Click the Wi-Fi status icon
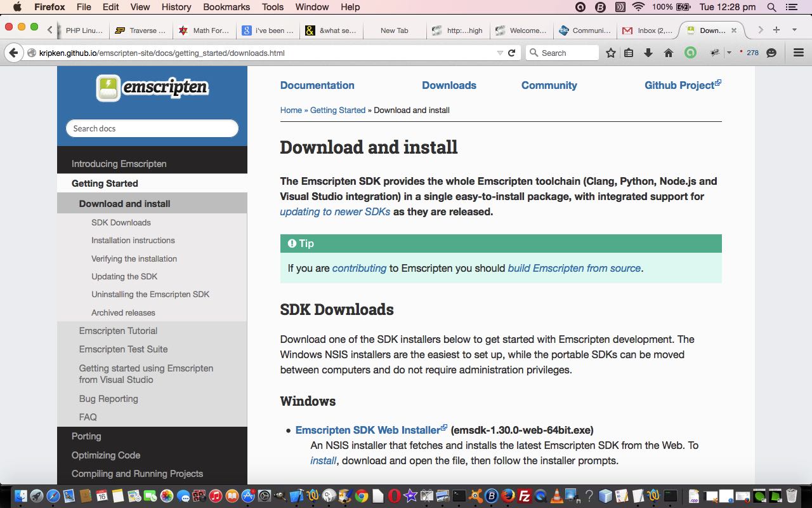The height and width of the screenshot is (508, 812). pos(638,7)
